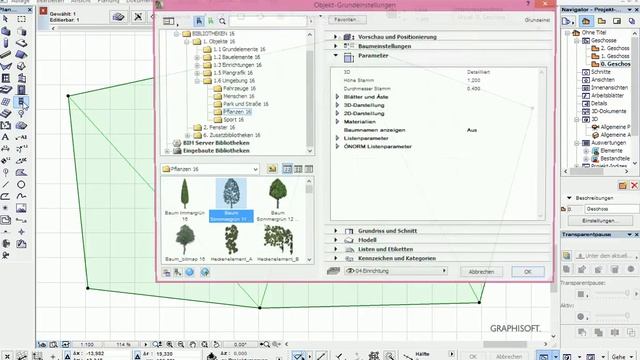Expand Baumeinstellungen panel
The height and width of the screenshot is (360, 640).
[x=335, y=46]
